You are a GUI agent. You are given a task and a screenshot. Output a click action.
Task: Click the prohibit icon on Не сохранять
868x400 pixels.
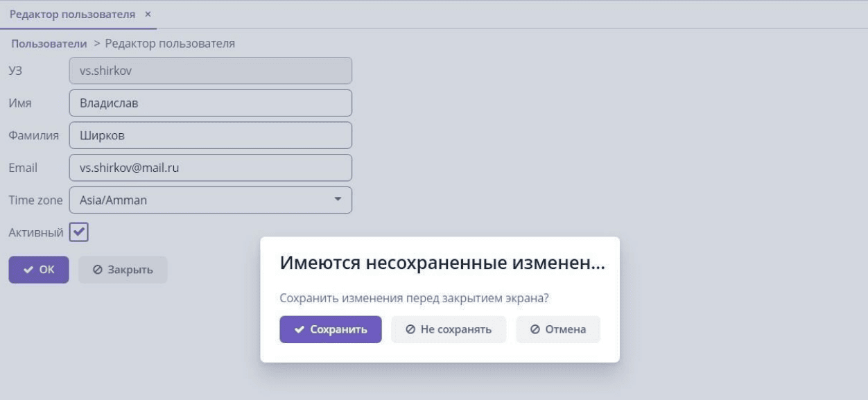(x=410, y=330)
